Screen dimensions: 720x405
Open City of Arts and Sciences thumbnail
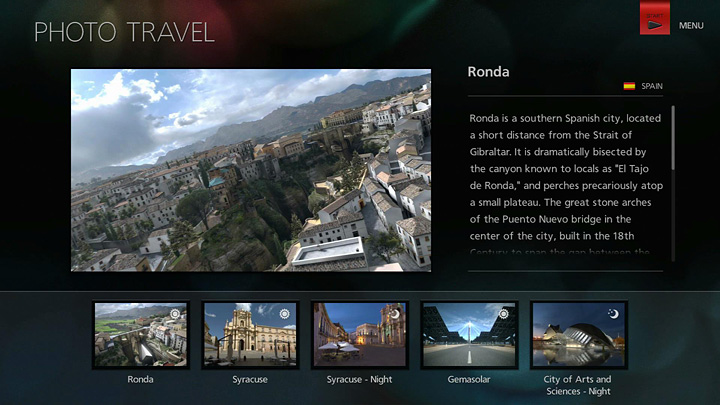click(x=578, y=335)
